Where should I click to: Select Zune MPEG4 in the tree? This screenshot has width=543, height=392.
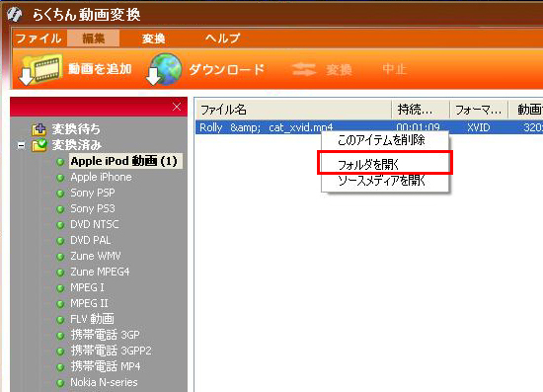click(x=100, y=272)
